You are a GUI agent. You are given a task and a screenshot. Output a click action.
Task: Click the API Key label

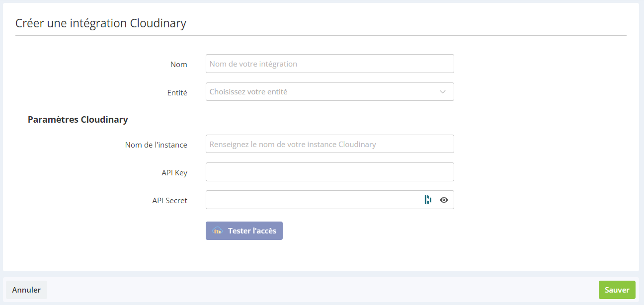click(x=174, y=172)
